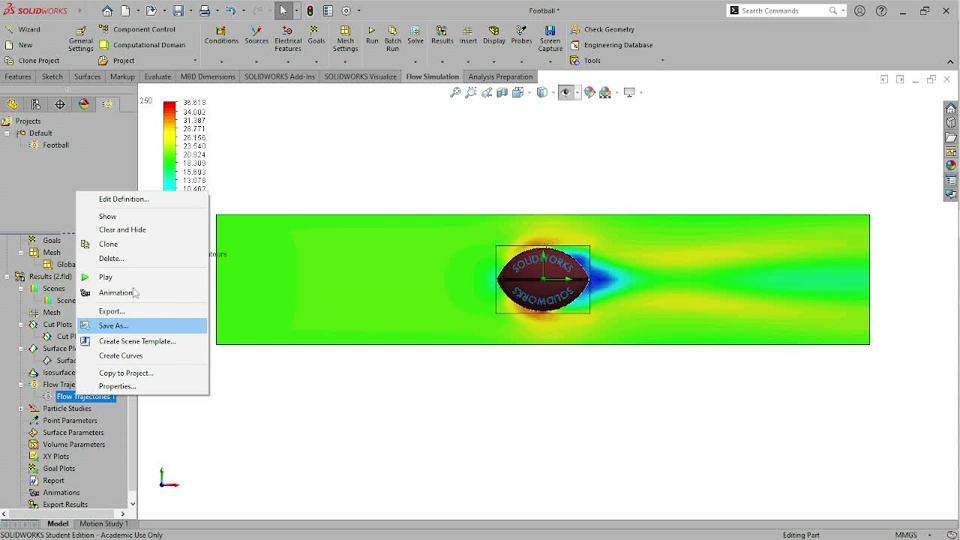Click Clone Project in the ribbon
The height and width of the screenshot is (540, 960).
[x=32, y=61]
